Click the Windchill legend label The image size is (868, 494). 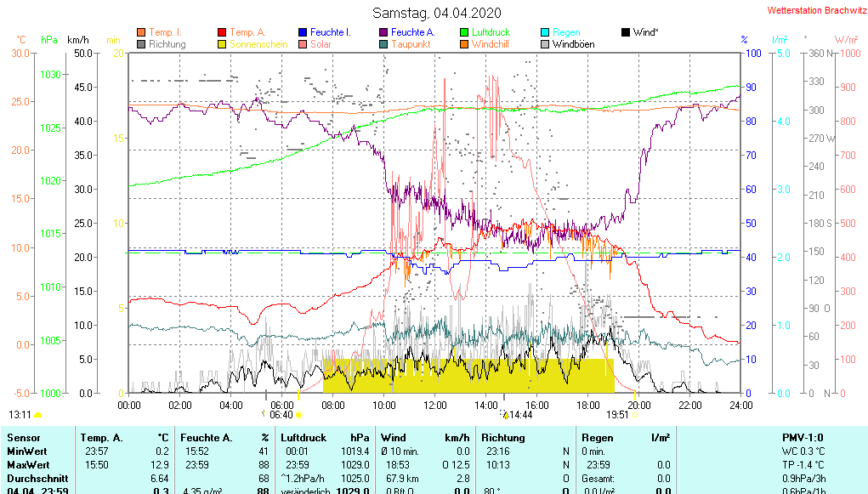pyautogui.click(x=491, y=44)
